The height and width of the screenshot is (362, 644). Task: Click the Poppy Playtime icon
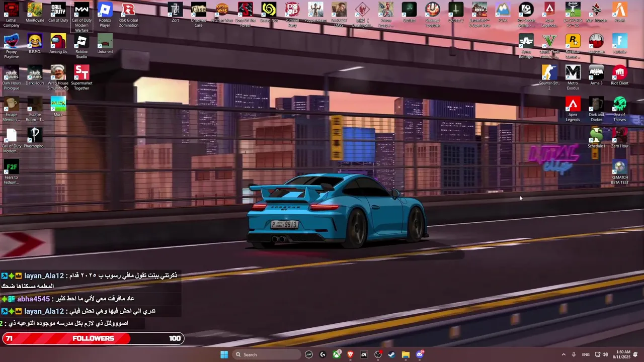point(11,46)
